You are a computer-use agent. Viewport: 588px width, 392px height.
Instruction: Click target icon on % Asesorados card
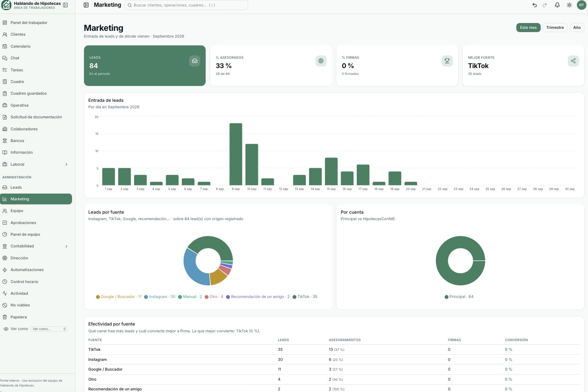click(x=321, y=61)
